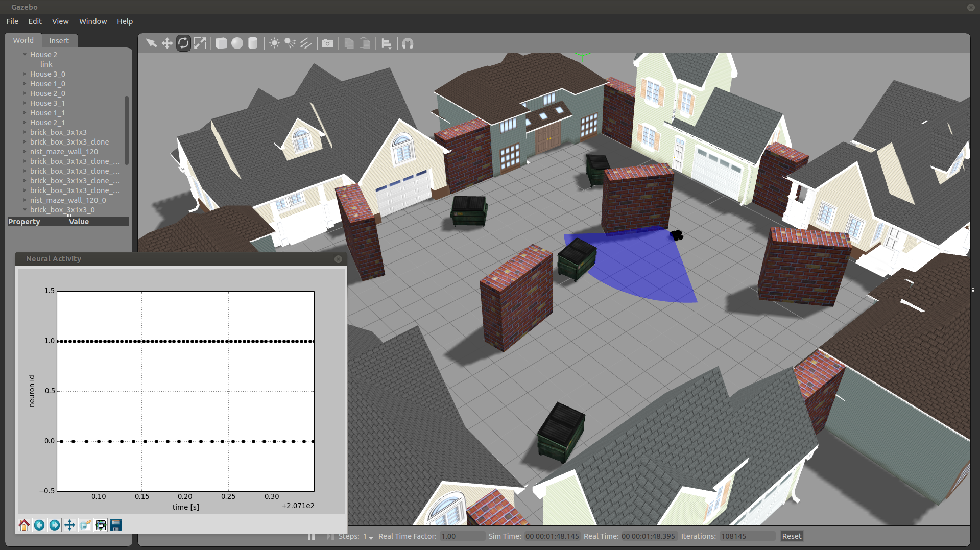Activate the translate mode tool
This screenshot has width=980, height=550.
pos(167,43)
